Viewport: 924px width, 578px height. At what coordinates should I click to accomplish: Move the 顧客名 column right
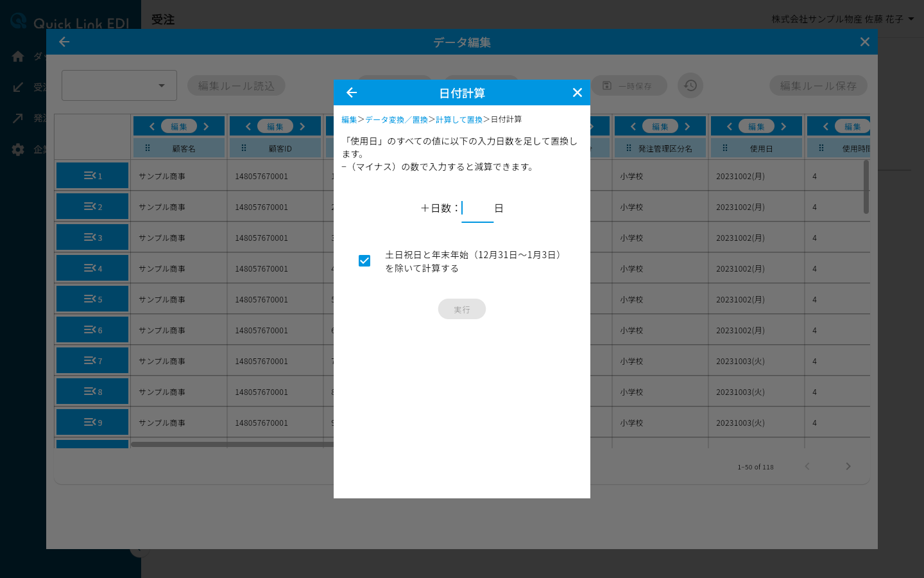pos(206,127)
